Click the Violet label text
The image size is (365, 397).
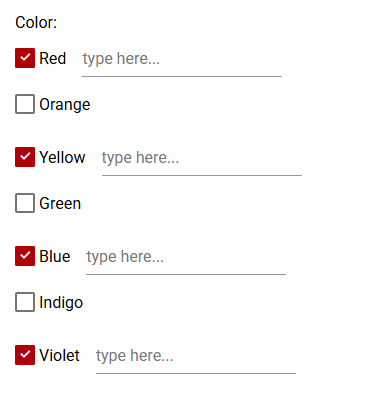[59, 355]
